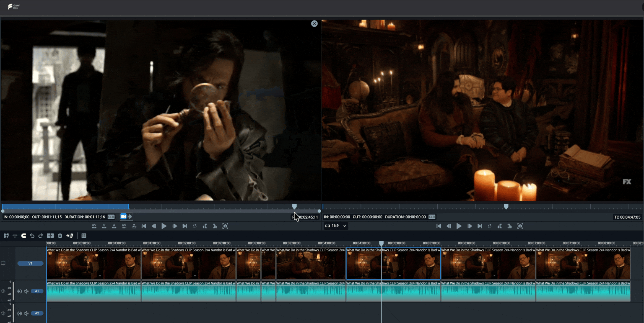Add a marker to the timeline
The image size is (644, 323).
(6, 236)
